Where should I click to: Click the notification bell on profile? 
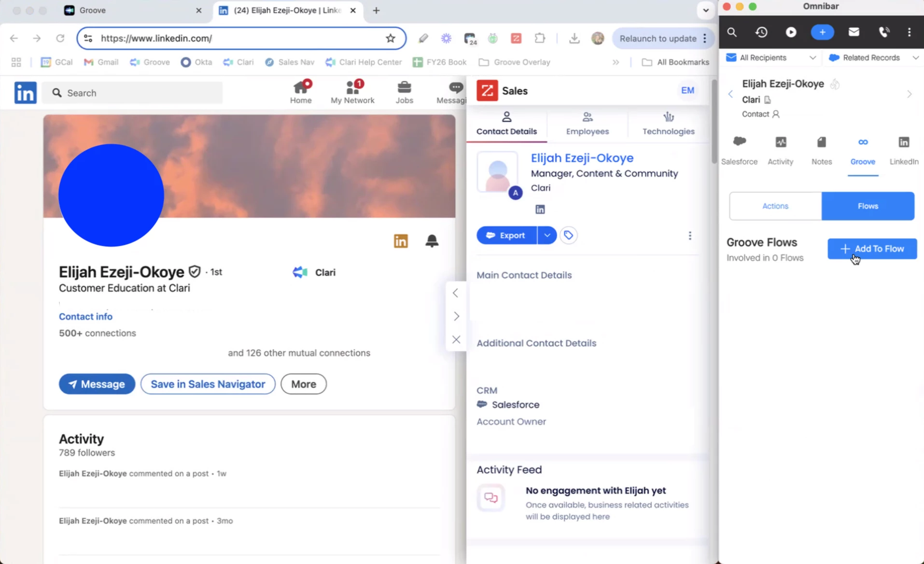(x=432, y=240)
